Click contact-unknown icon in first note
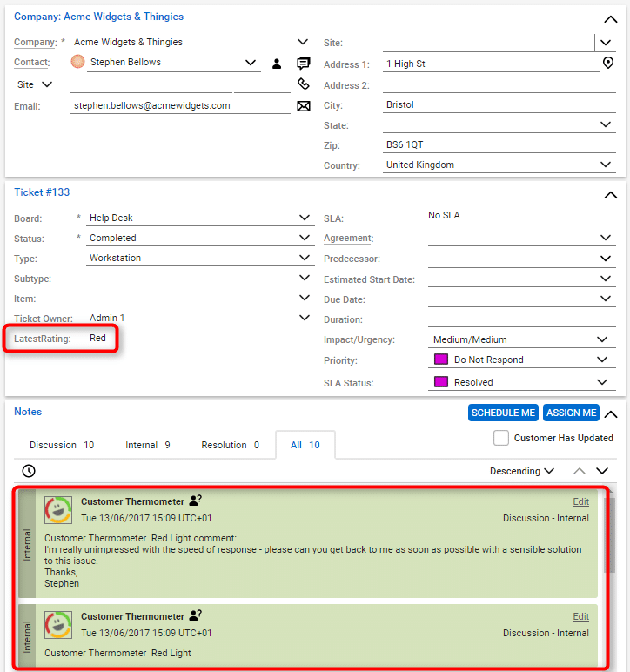This screenshot has width=630, height=672. coord(195,501)
